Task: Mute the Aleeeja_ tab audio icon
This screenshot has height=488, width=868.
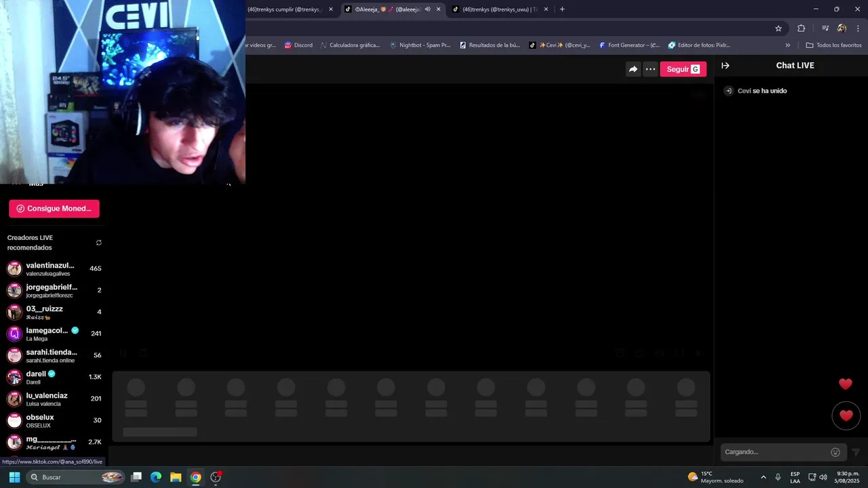Action: click(x=427, y=9)
